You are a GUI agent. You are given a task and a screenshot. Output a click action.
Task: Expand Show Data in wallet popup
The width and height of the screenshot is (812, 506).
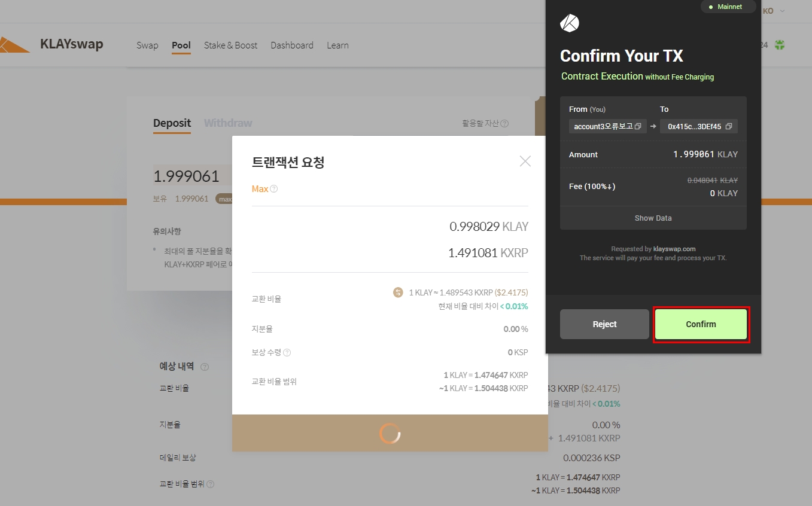point(653,218)
